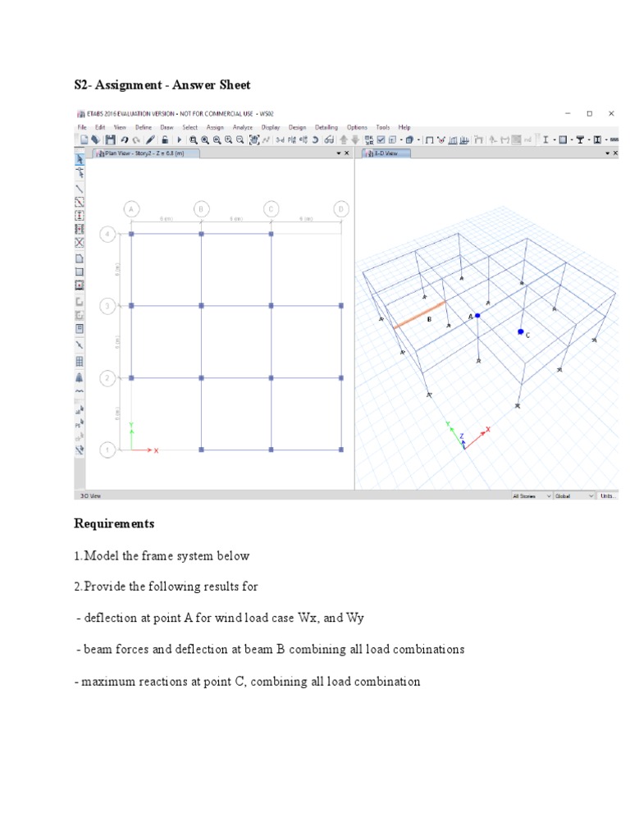Image resolution: width=630 pixels, height=840 pixels.
Task: Open the 3-D View window dropdown arrow
Action: click(608, 153)
